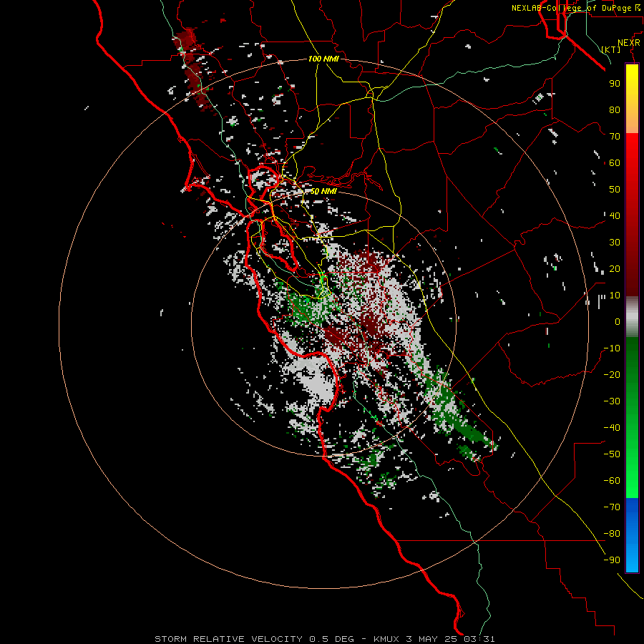644x644 pixels.
Task: Click the 50 NMI range ring label
Action: point(323,191)
